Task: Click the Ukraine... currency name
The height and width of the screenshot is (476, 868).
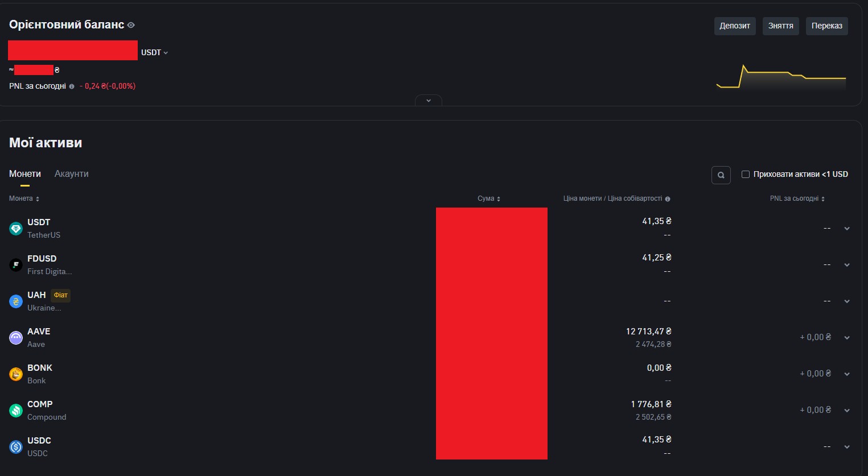Action: click(44, 308)
